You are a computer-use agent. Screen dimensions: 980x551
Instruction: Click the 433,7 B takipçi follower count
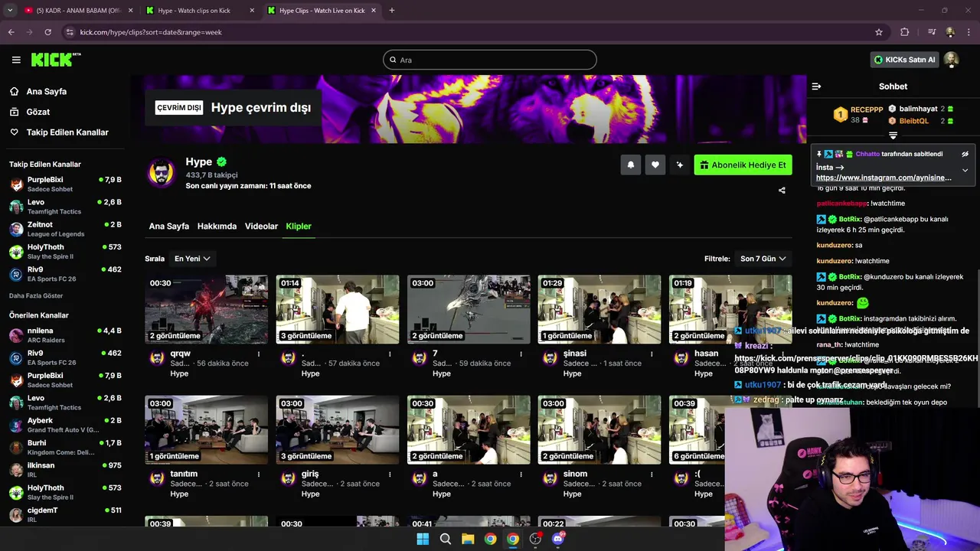pos(211,175)
